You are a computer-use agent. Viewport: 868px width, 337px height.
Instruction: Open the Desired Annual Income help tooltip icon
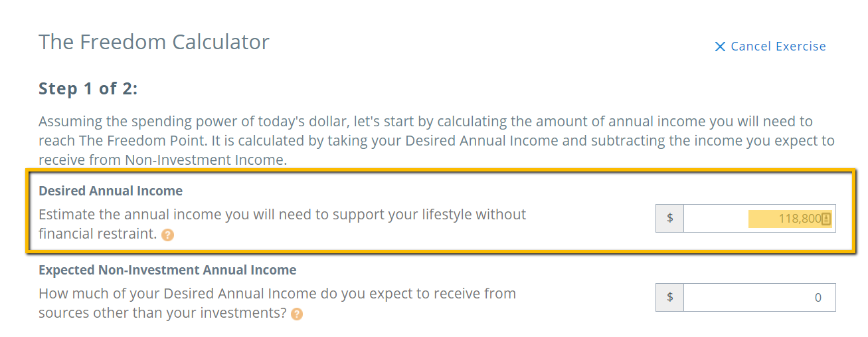(x=168, y=235)
